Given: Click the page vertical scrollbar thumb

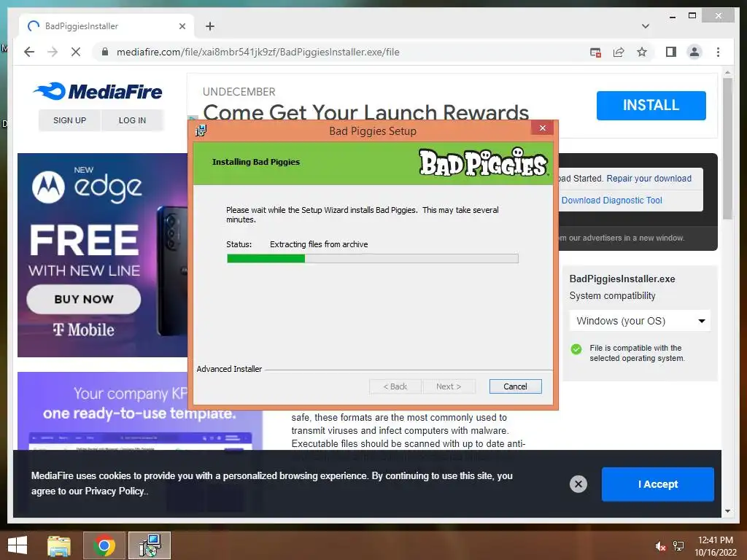Looking at the screenshot, I should (x=727, y=148).
